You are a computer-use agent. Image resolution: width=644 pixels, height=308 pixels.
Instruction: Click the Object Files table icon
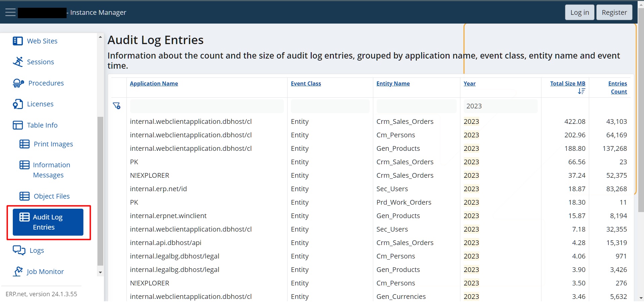point(24,196)
